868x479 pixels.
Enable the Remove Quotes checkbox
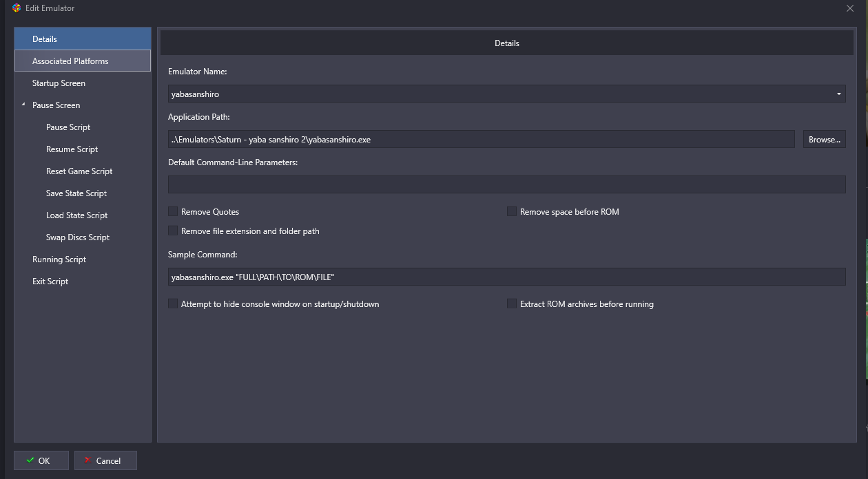173,211
